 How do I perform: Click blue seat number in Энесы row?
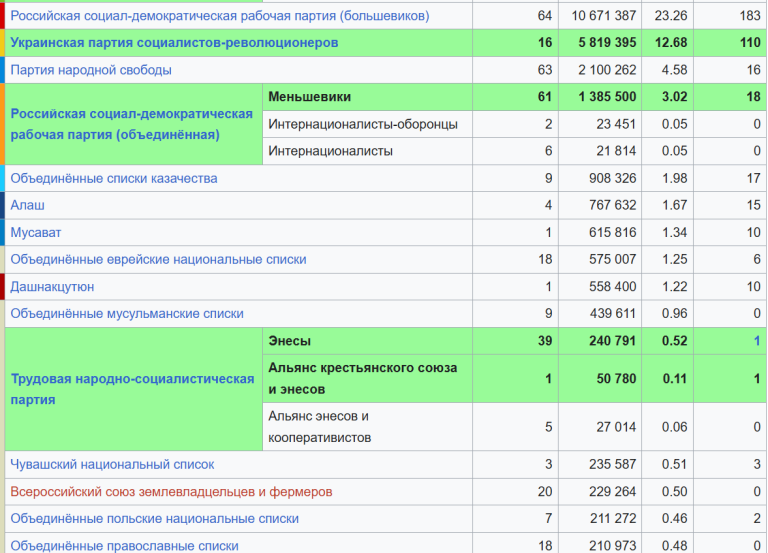pyautogui.click(x=757, y=341)
